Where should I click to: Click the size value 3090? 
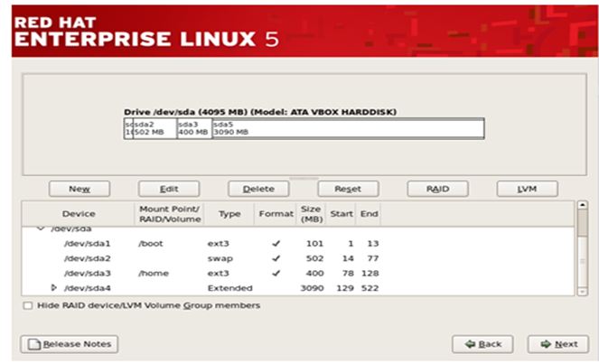[312, 288]
